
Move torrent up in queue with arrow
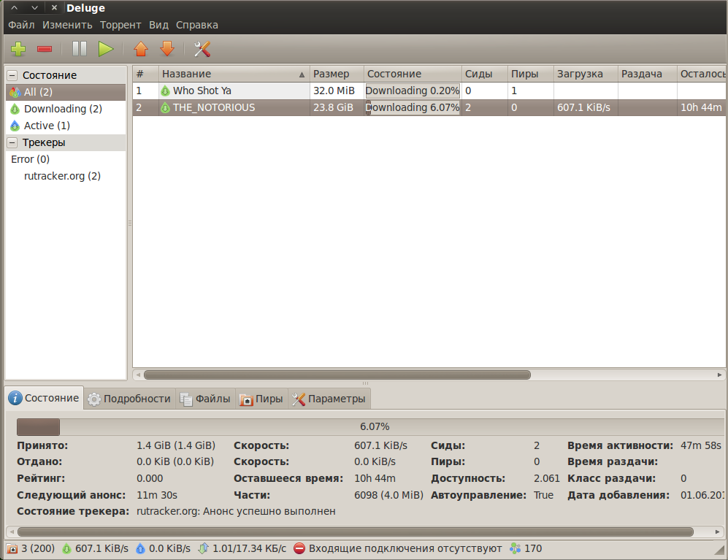141,49
